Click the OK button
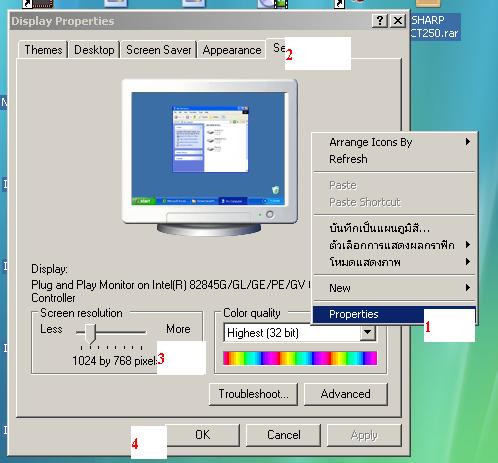Viewport: 498px width, 463px height. [203, 435]
